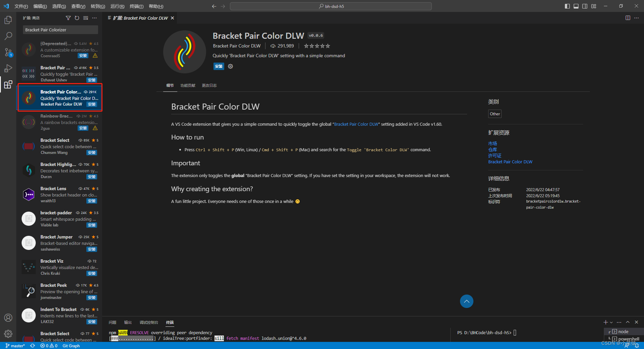
Task: Toggle the secondary sidebar layout button
Action: tap(585, 6)
